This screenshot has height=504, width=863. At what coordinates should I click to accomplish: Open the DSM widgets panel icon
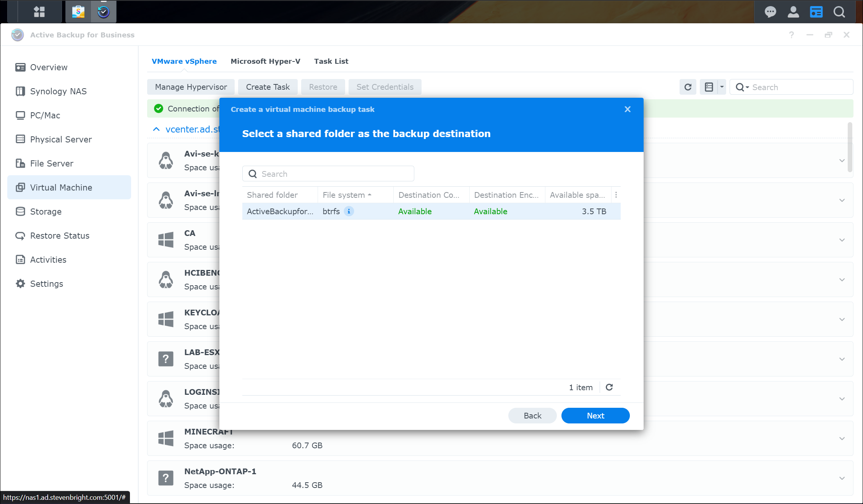816,12
